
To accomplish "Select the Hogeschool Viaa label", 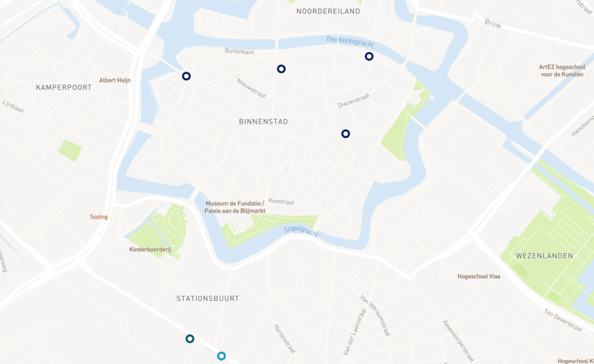I will (x=479, y=276).
